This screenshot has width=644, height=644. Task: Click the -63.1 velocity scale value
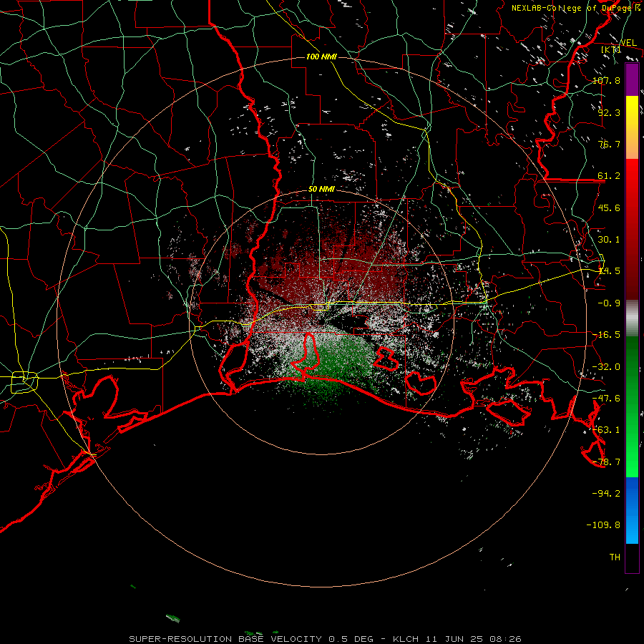coord(606,430)
